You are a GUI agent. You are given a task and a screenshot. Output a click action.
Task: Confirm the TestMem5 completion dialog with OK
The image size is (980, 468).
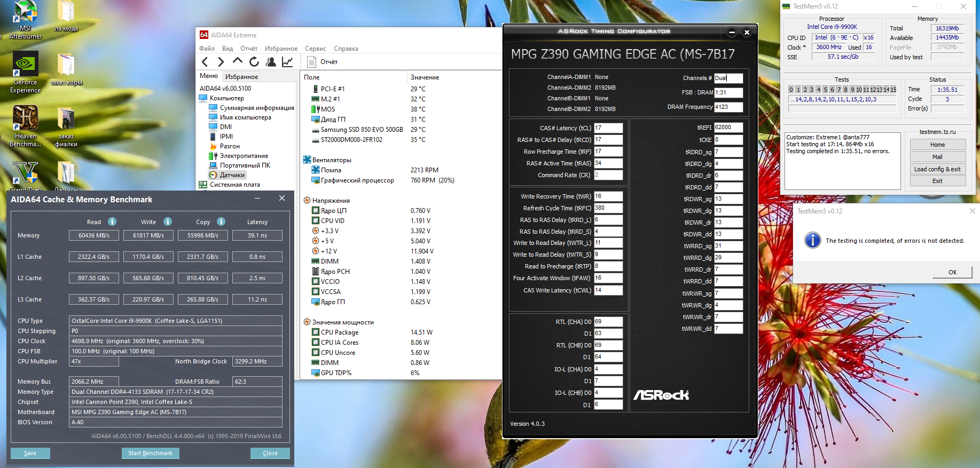(x=953, y=272)
